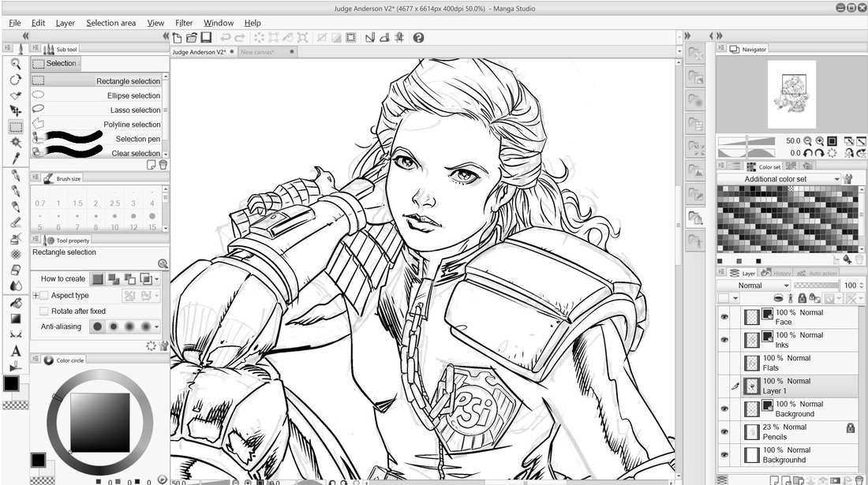Show the Flats layer via visibility box
Screen dimensions: 868x485
(724, 363)
